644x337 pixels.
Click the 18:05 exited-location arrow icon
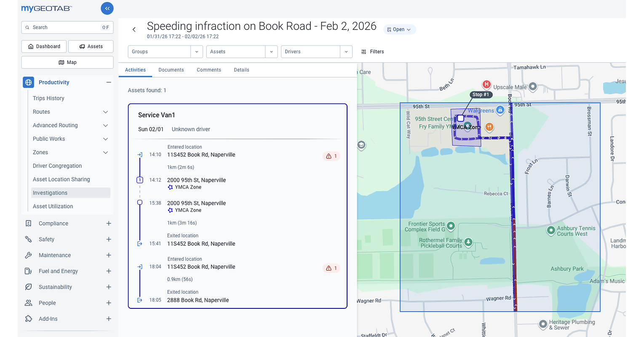pos(140,300)
